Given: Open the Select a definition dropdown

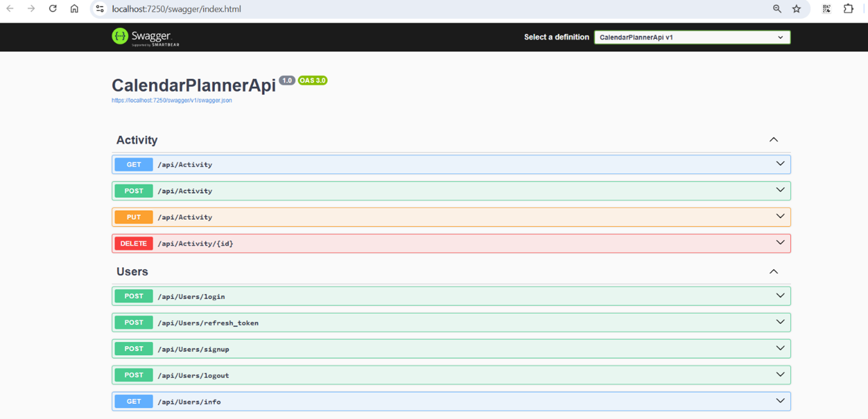Looking at the screenshot, I should 692,37.
